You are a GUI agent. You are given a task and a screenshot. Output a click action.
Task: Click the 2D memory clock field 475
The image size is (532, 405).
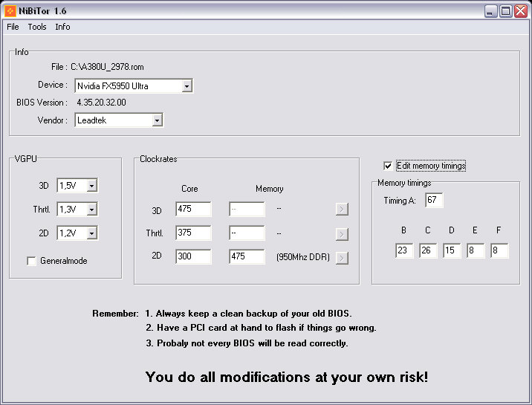pos(247,256)
